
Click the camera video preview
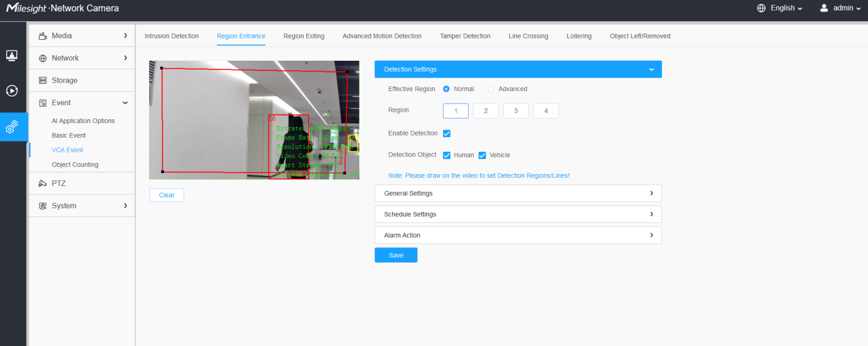pos(254,120)
